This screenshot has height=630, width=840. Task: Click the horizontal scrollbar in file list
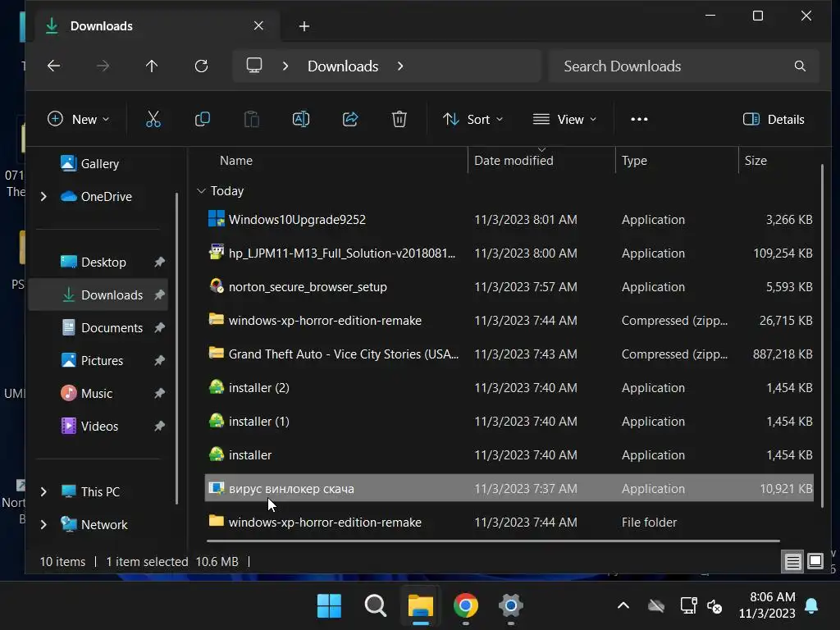click(493, 541)
